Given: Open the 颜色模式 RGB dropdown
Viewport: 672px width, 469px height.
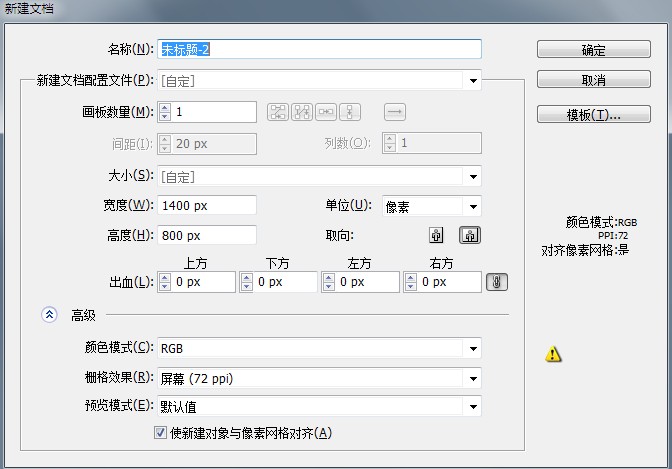Looking at the screenshot, I should [472, 349].
